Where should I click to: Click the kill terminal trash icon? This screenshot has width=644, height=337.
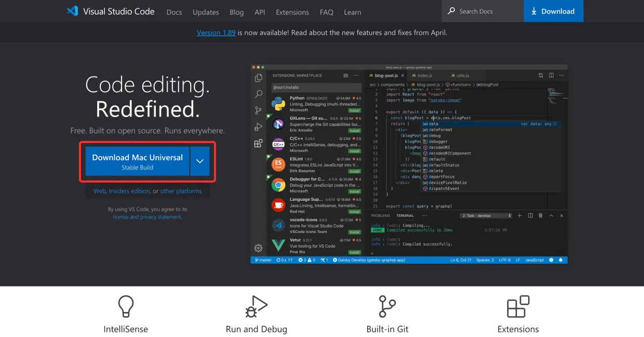(x=541, y=215)
